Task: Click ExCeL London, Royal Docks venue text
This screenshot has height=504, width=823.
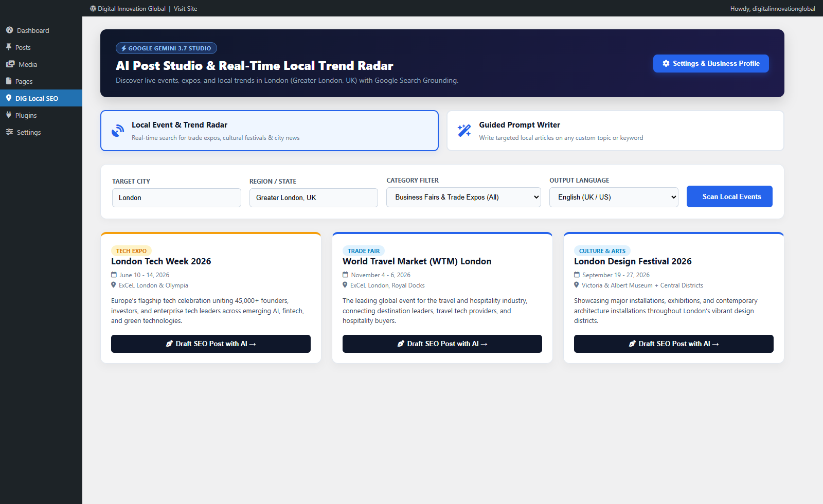Action: pyautogui.click(x=387, y=285)
